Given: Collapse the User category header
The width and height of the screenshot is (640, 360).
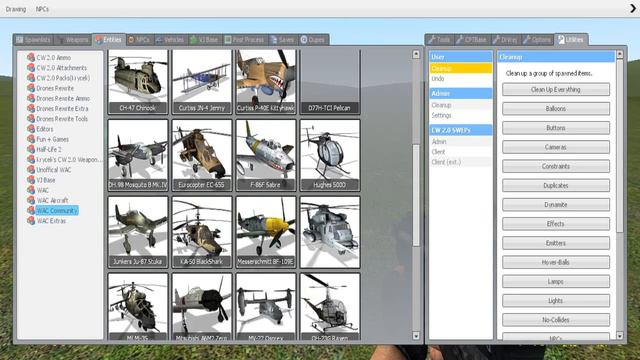Looking at the screenshot, I should coord(461,57).
